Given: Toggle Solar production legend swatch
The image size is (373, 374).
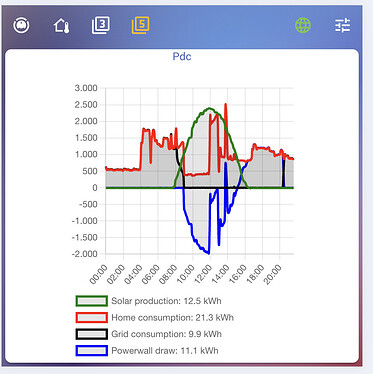Looking at the screenshot, I should click(x=92, y=301).
